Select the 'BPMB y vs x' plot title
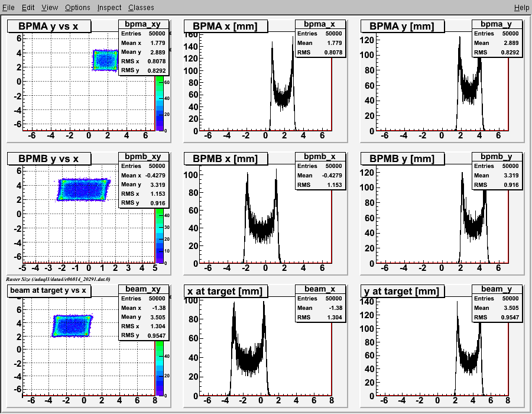The image size is (532, 414). point(49,159)
